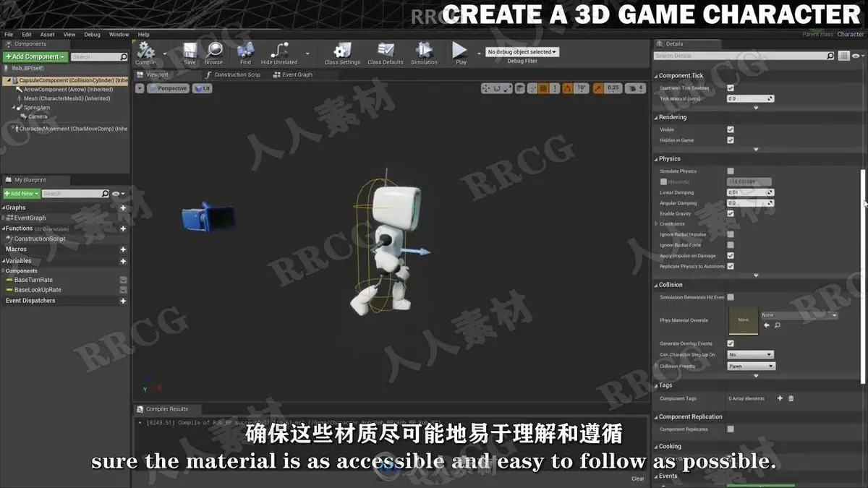Open the Details property matrix grid icon
Screen dimensions: 868x488
[x=843, y=56]
